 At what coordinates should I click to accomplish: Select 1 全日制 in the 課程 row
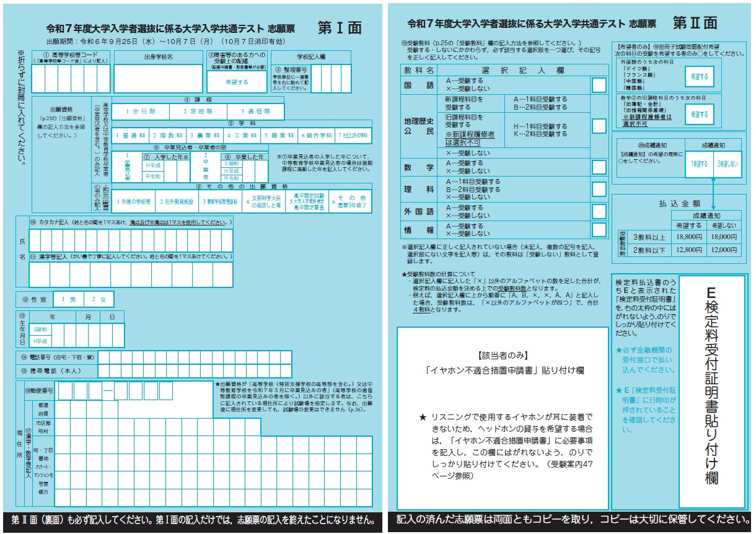point(139,112)
